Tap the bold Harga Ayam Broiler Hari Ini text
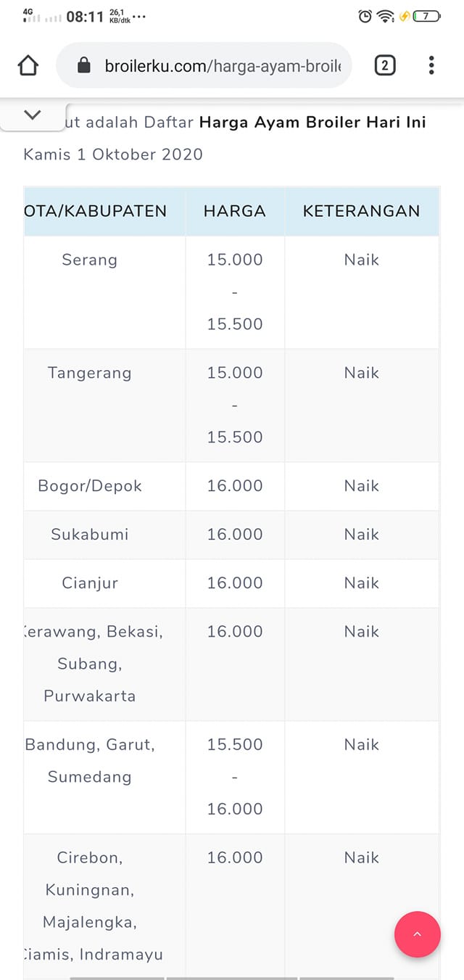The width and height of the screenshot is (464, 980). (312, 122)
